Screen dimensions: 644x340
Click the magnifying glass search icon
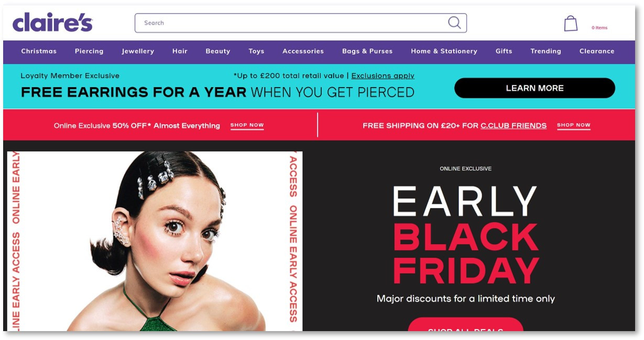click(x=454, y=23)
